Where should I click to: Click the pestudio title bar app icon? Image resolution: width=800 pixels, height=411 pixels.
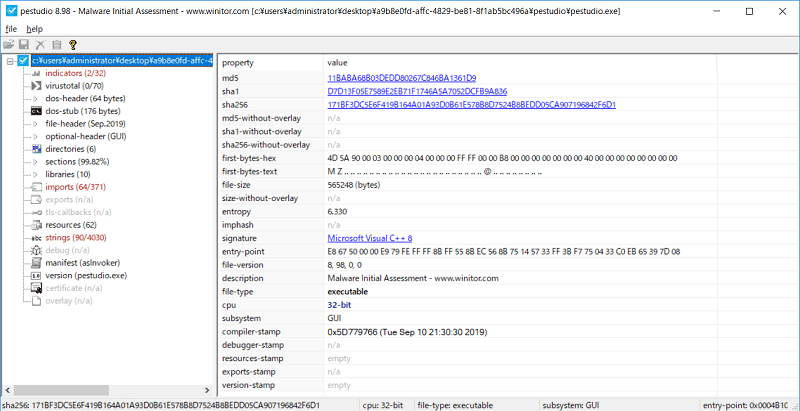pos(14,11)
